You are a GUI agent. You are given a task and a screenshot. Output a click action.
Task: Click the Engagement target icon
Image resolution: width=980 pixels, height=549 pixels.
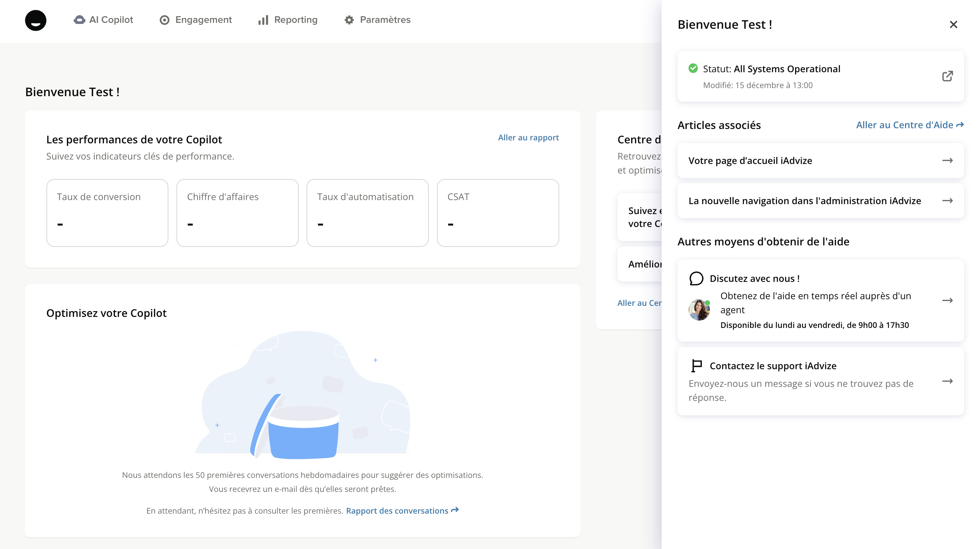pos(164,20)
